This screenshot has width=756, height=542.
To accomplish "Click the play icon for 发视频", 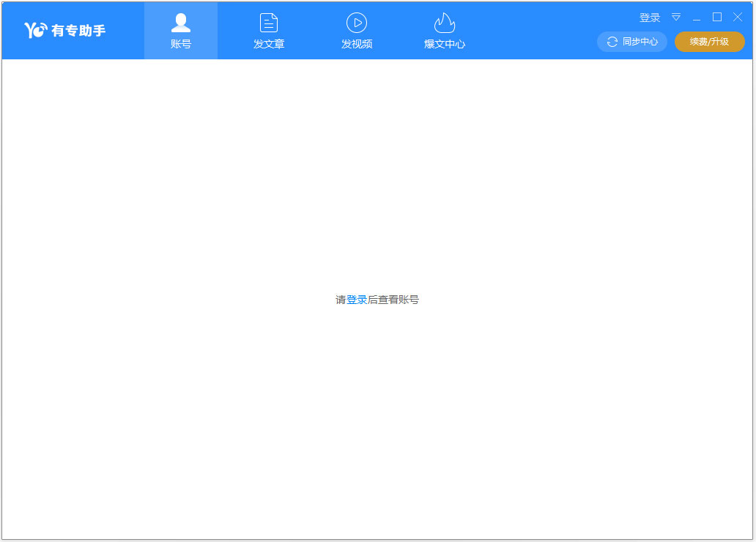I will coord(357,23).
